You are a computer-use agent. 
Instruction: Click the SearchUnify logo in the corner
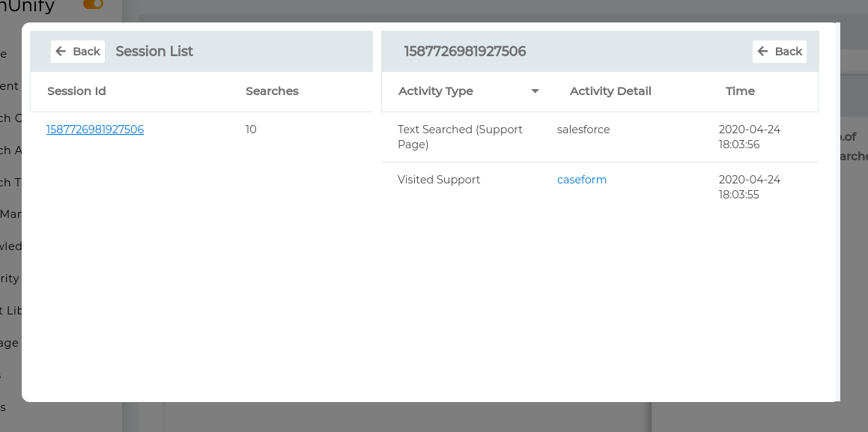tap(30, 7)
